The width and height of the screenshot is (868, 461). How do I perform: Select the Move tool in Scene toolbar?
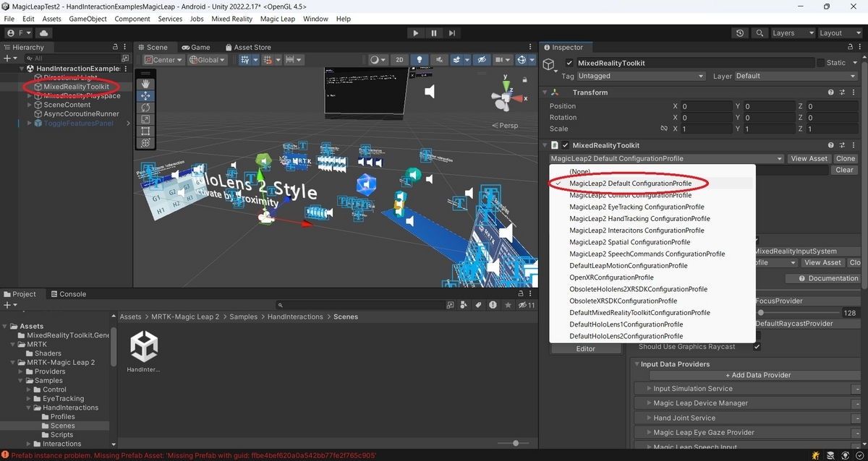point(145,95)
